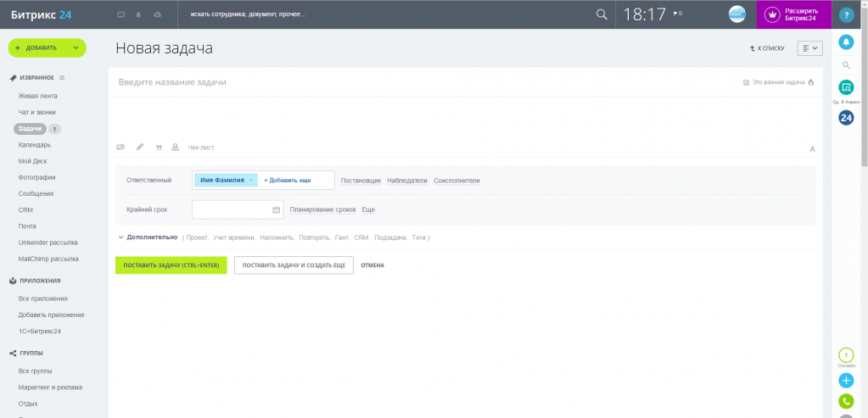Viewport: 868px width, 418px height.
Task: Click the Крайний срок date input
Action: [x=238, y=210]
